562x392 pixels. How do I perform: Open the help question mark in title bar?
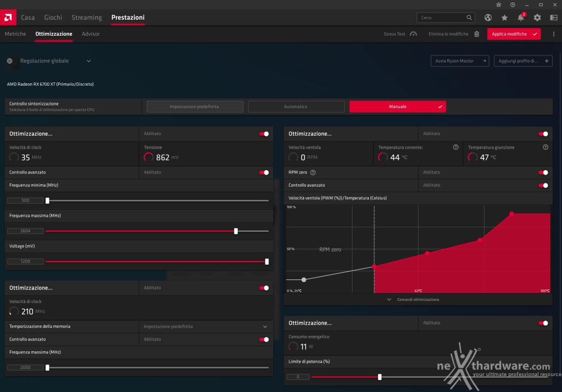point(513,4)
